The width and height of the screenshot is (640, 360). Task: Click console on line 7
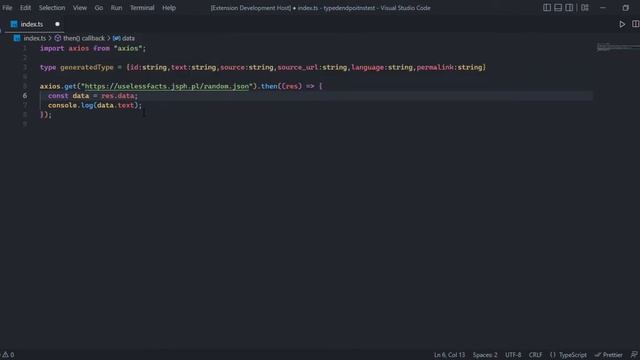tap(62, 105)
